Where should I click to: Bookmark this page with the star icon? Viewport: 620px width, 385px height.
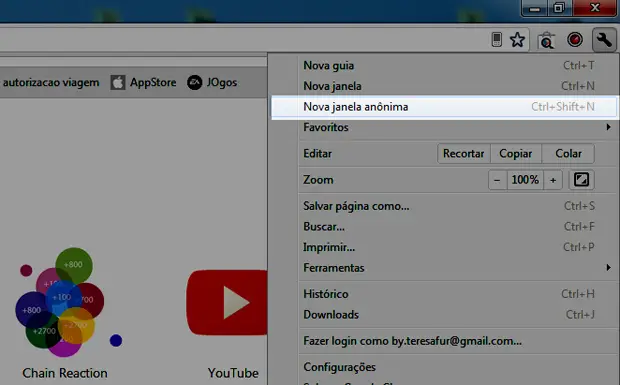tap(517, 40)
